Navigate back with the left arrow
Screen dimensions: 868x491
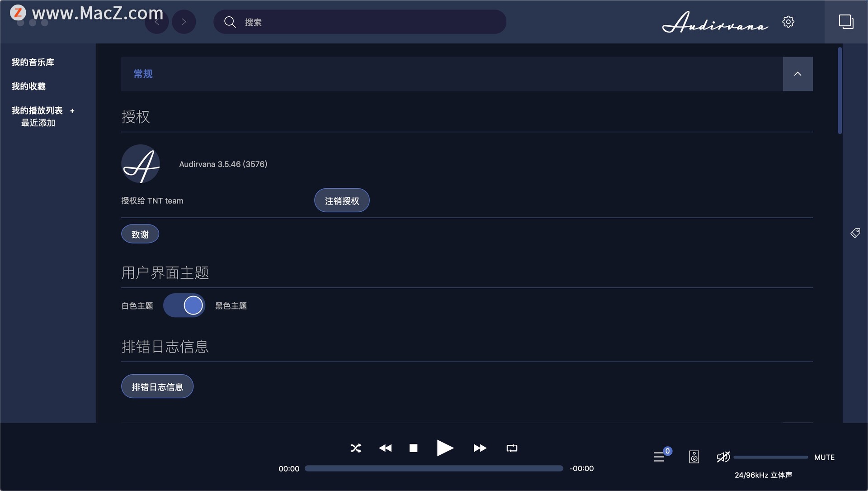pos(157,22)
